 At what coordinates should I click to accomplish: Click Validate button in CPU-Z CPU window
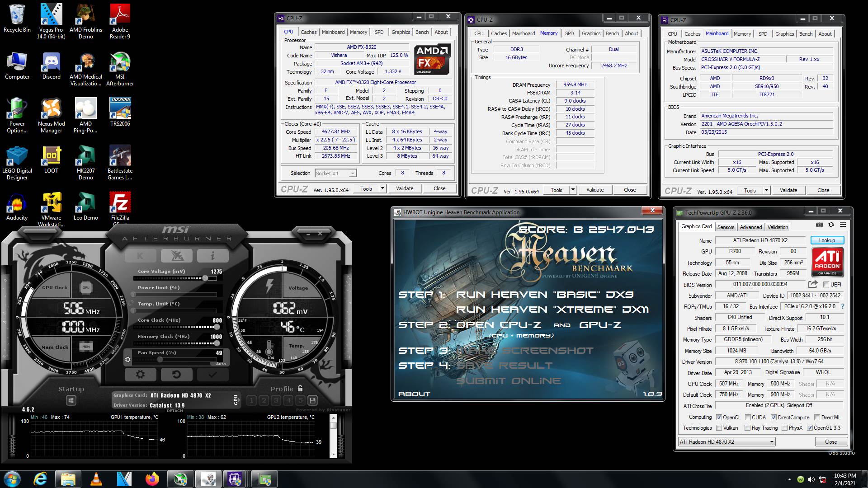point(405,188)
